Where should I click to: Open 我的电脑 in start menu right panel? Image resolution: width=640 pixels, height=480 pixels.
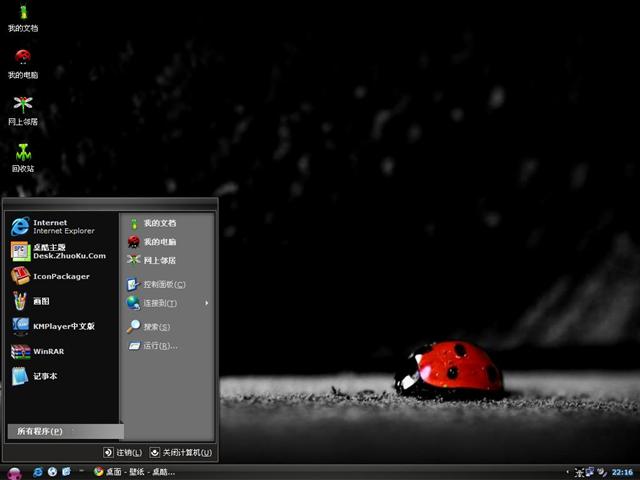pos(167,242)
